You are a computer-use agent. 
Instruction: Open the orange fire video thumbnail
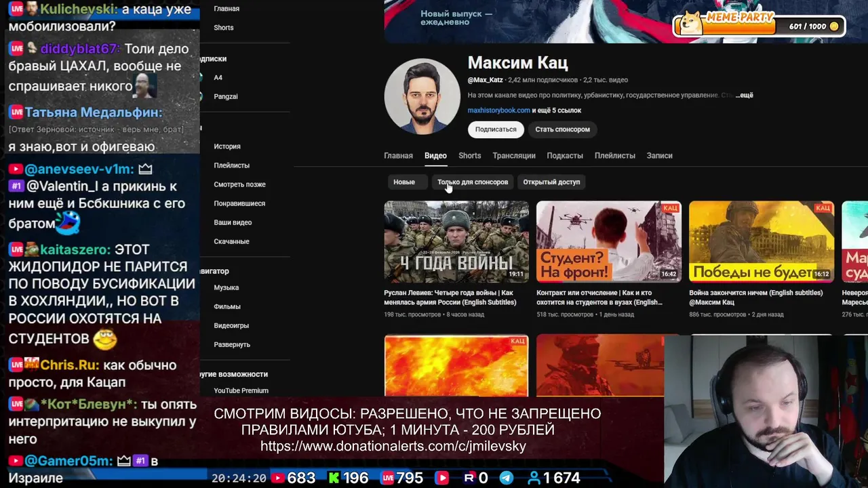(x=456, y=365)
